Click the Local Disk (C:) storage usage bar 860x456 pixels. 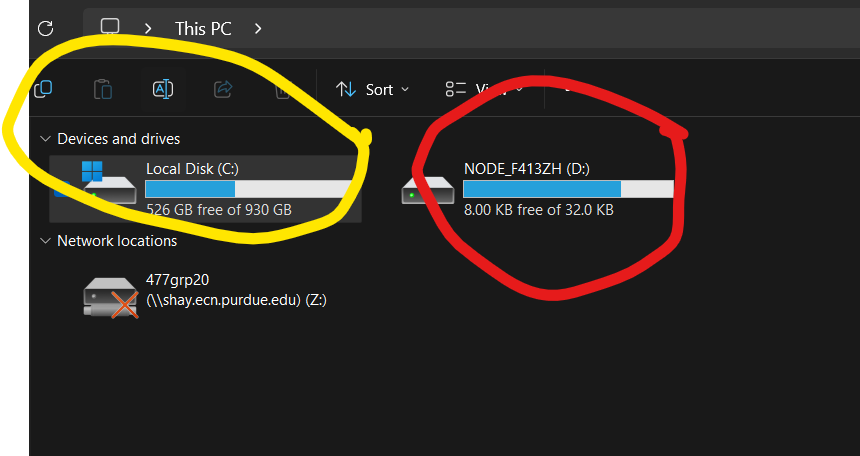[247, 189]
